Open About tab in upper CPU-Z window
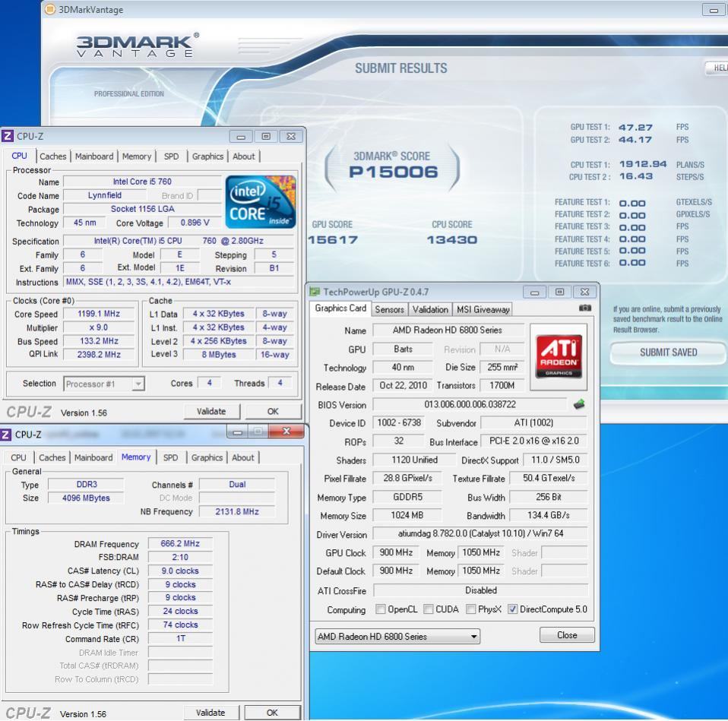Viewport: 728px width, 721px height. [x=244, y=157]
